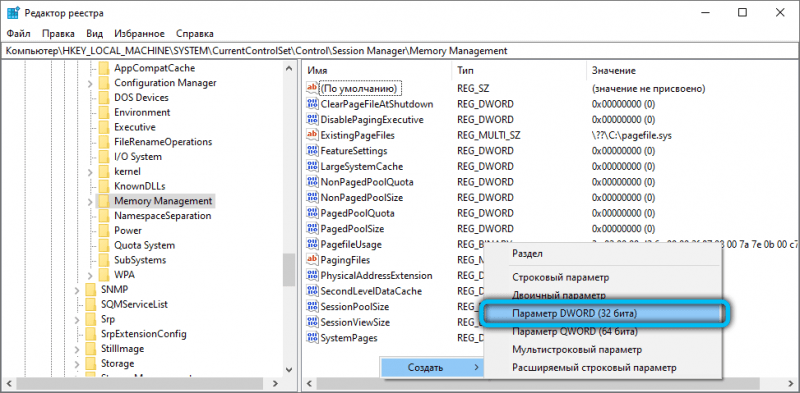
Task: Expand the Configuration Manager tree node
Action: coord(90,83)
